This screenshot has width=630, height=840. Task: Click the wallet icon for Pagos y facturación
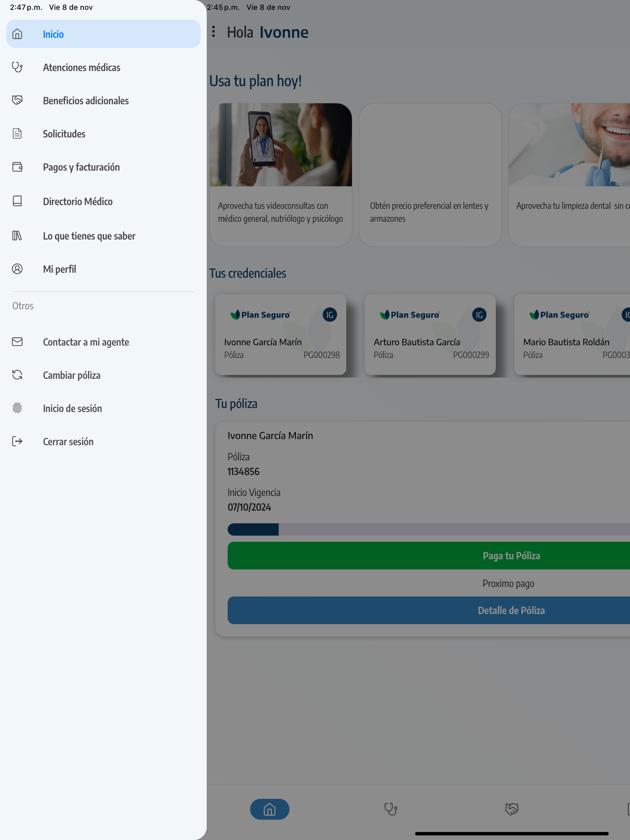(x=17, y=167)
